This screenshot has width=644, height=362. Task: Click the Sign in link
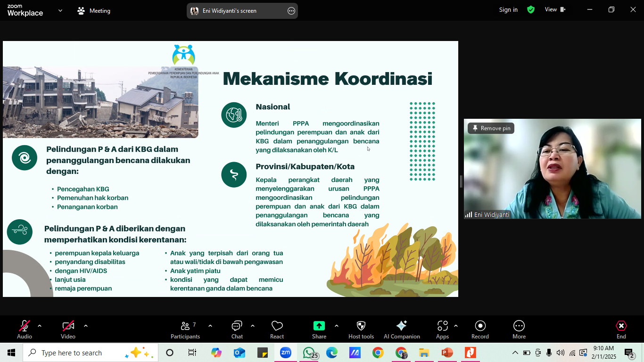click(x=508, y=10)
